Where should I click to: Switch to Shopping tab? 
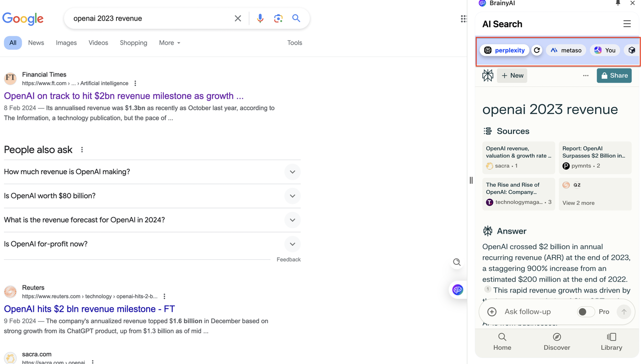tap(134, 43)
